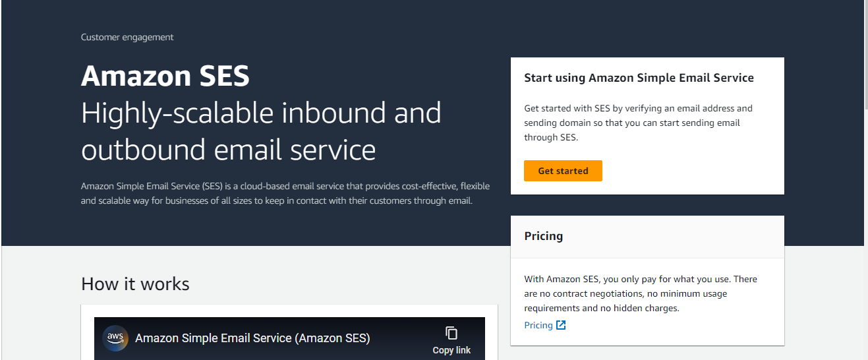Open the blue Pricing link

pyautogui.click(x=538, y=325)
